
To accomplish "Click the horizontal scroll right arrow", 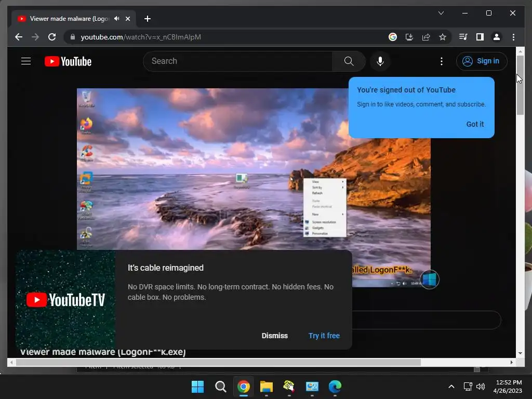I will pos(512,362).
